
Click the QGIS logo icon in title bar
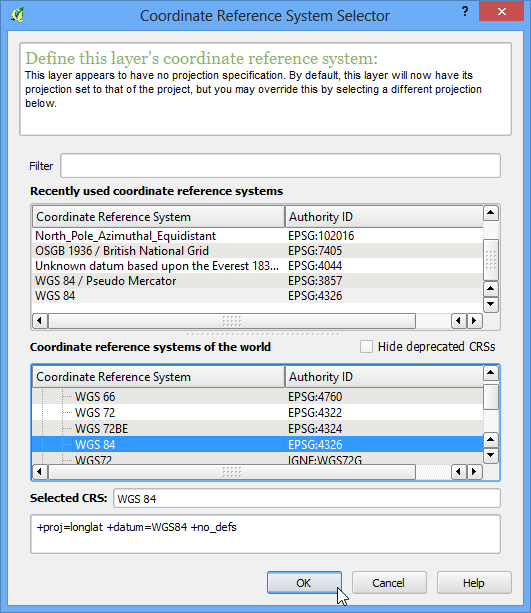tap(18, 15)
